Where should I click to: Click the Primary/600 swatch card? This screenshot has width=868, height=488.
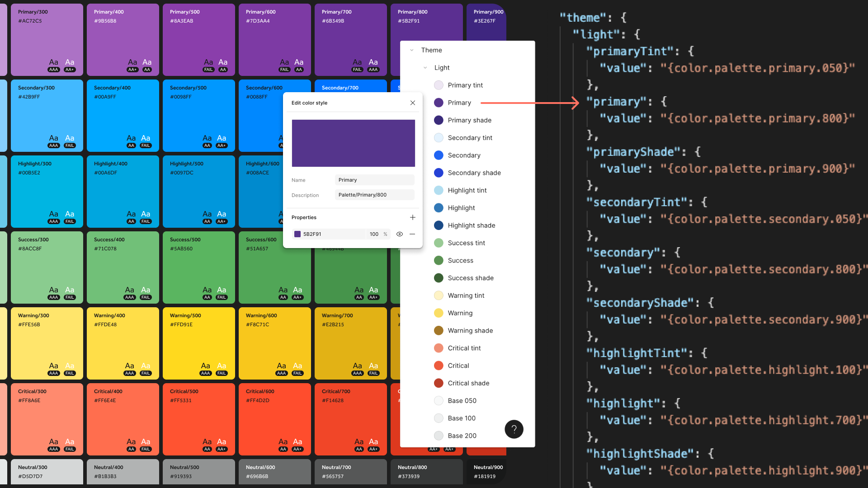275,40
